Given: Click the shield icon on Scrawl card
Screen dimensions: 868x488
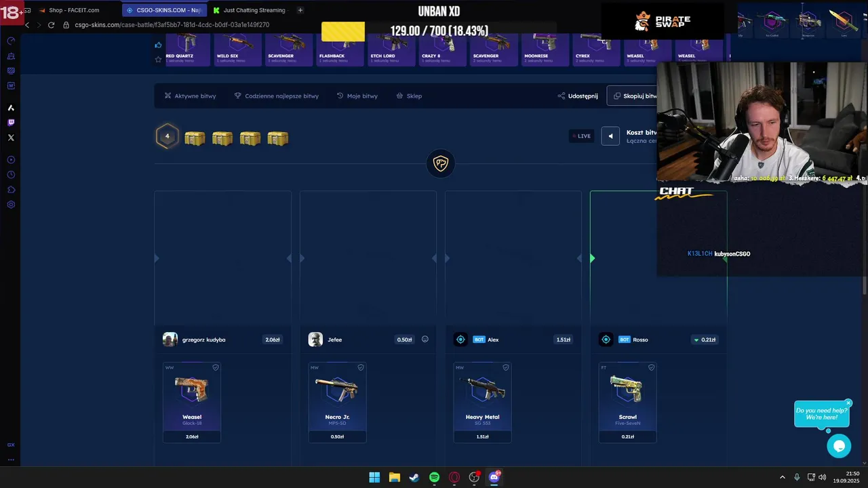Looking at the screenshot, I should [651, 367].
